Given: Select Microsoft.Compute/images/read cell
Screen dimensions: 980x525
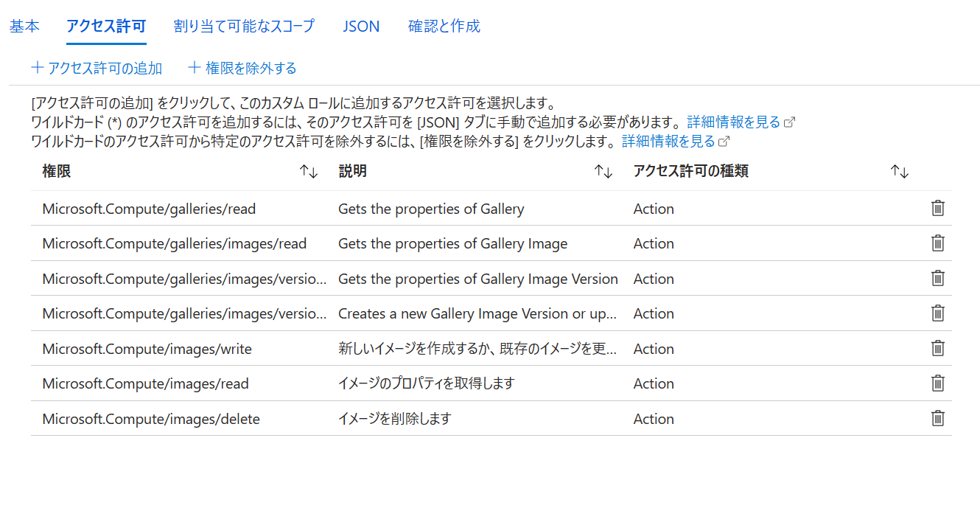Looking at the screenshot, I should pyautogui.click(x=146, y=383).
